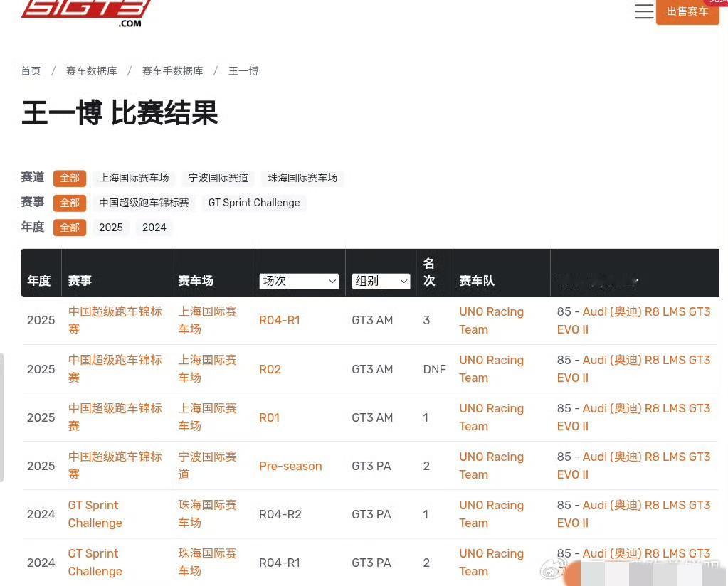Open the R02 session link
The image size is (728, 586).
click(x=270, y=369)
